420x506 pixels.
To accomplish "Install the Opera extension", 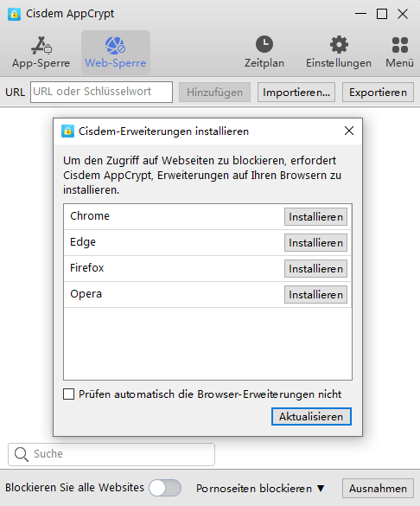I will 315,294.
